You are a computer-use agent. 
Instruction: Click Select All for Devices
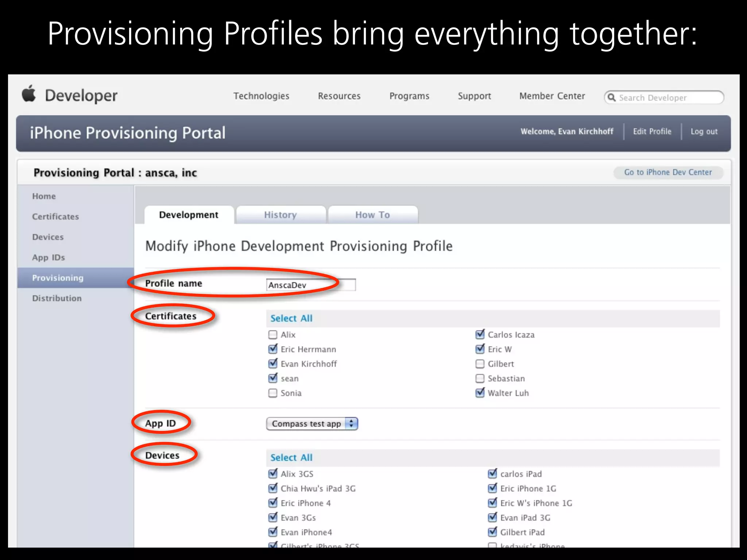coord(291,458)
